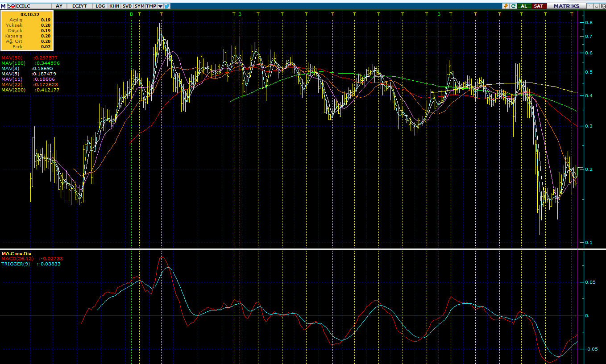Select the MAV(100) indicator label
Viewport: 606px width, 364px height.
[x=13, y=63]
